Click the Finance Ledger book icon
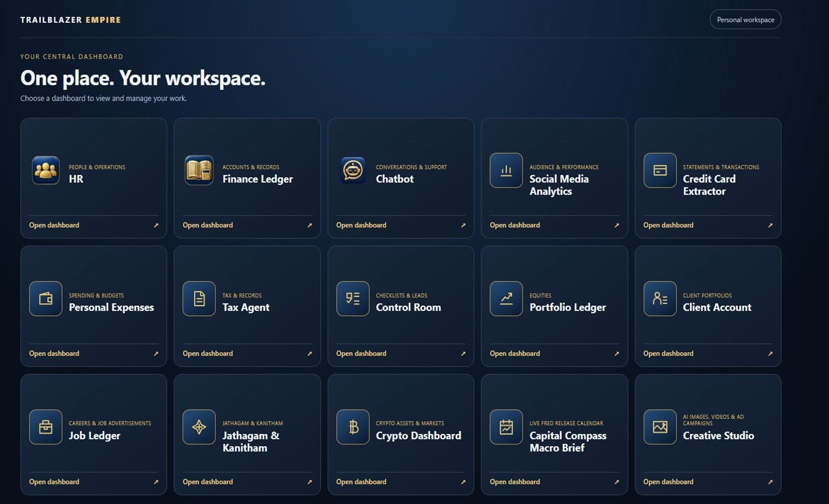The image size is (829, 504). (199, 170)
